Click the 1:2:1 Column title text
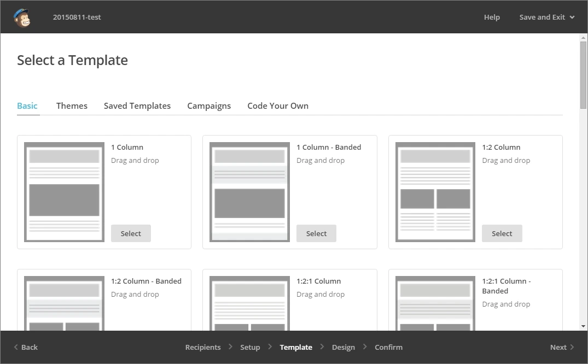The width and height of the screenshot is (588, 364). (x=319, y=281)
